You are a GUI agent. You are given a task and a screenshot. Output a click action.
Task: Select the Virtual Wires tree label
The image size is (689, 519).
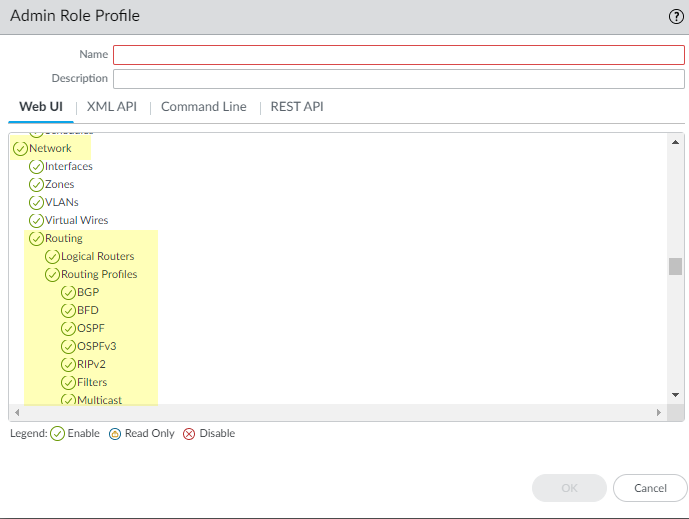76,221
